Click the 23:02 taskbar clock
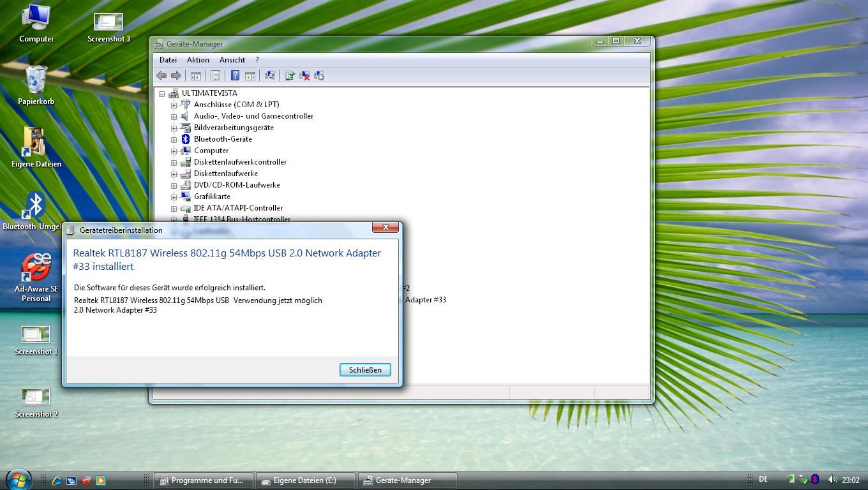The image size is (868, 490). [x=851, y=480]
